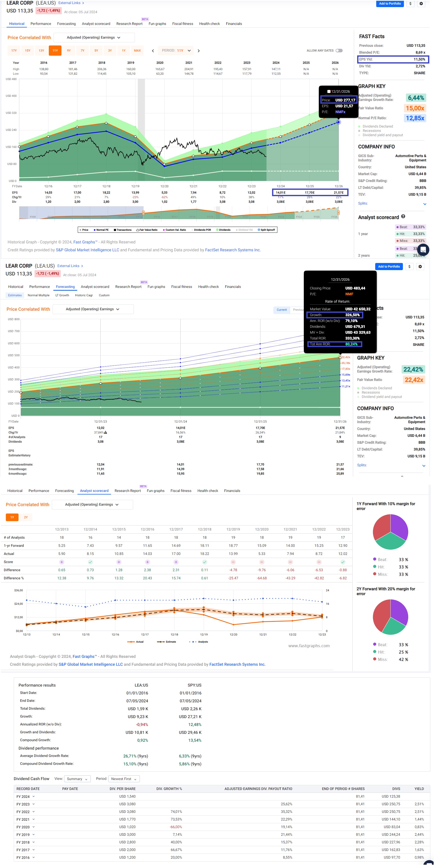Viewport: 441px width, 868px height.
Task: Toggle Custom Val. Ratio legend item
Action: point(175,230)
